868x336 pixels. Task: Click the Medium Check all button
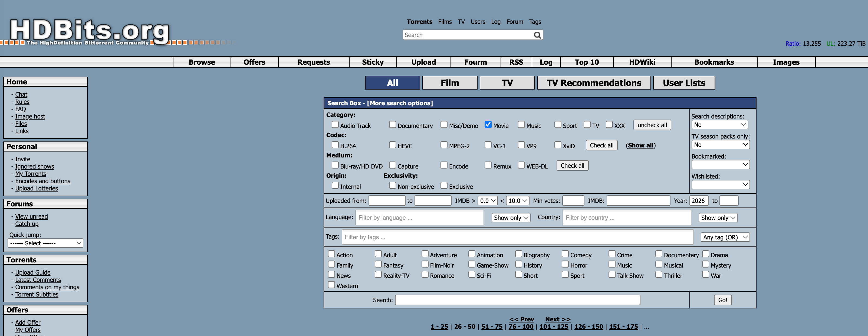point(572,166)
